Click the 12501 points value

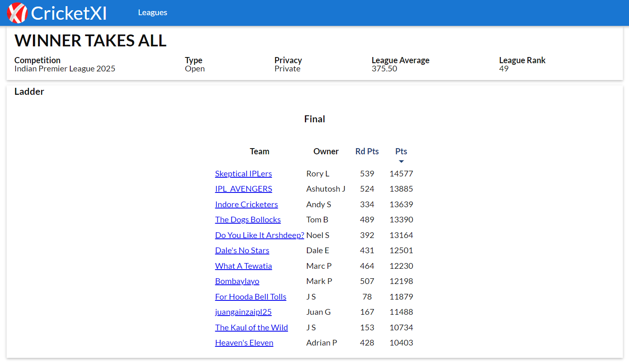pyautogui.click(x=401, y=250)
